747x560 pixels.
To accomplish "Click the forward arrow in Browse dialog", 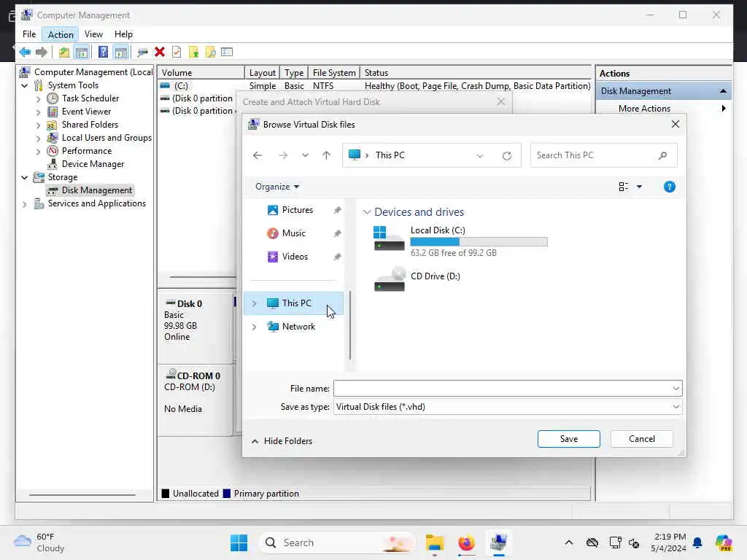I will coord(283,155).
